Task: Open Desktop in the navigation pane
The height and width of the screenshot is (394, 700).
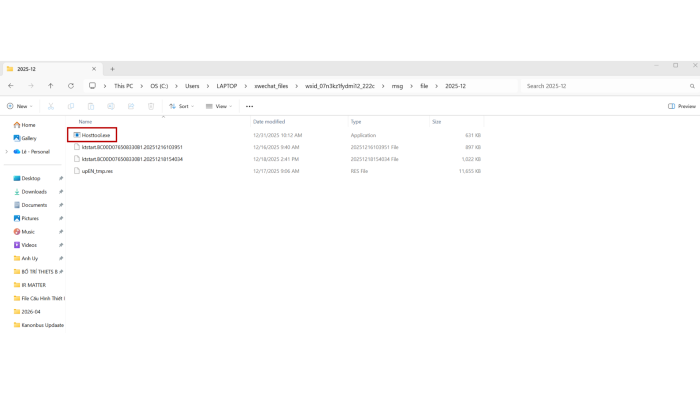Action: 27,178
